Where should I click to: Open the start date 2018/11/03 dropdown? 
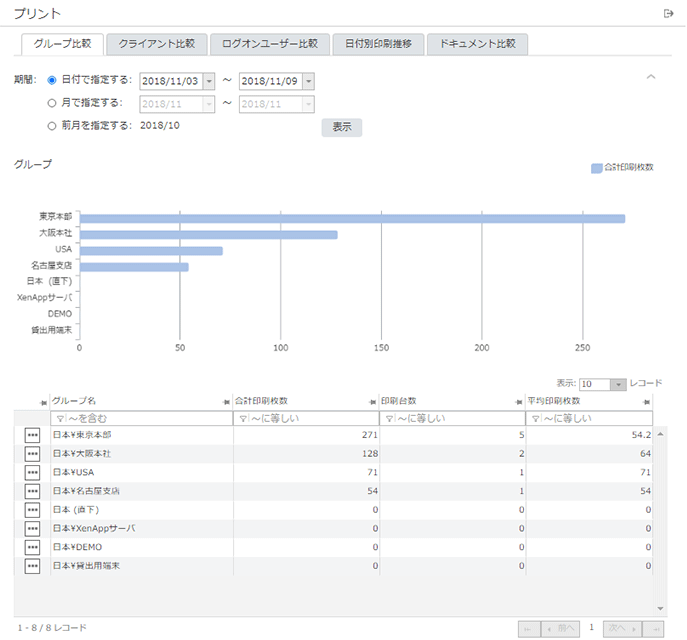pyautogui.click(x=208, y=81)
